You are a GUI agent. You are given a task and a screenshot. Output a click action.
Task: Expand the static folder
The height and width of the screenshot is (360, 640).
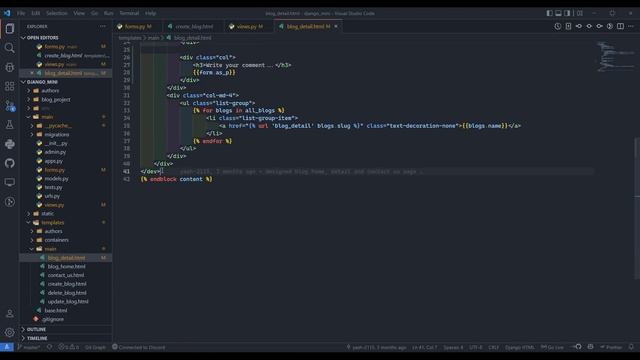coord(65,213)
